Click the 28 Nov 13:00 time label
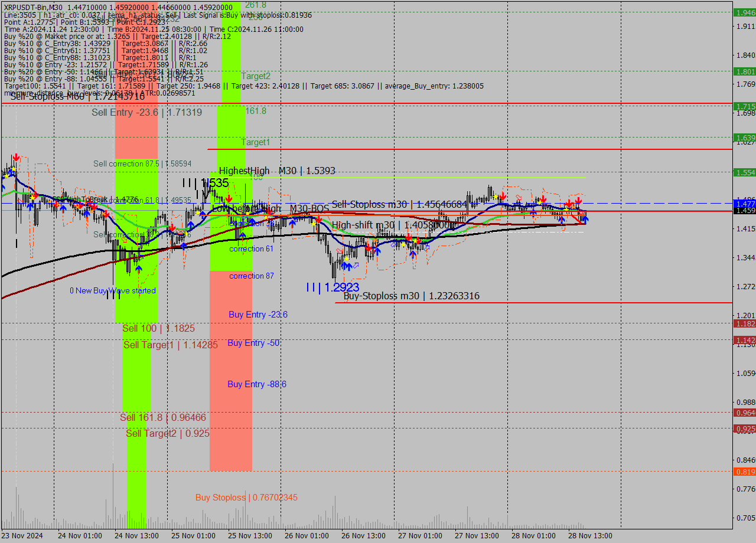This screenshot has height=543, width=756. (x=590, y=536)
